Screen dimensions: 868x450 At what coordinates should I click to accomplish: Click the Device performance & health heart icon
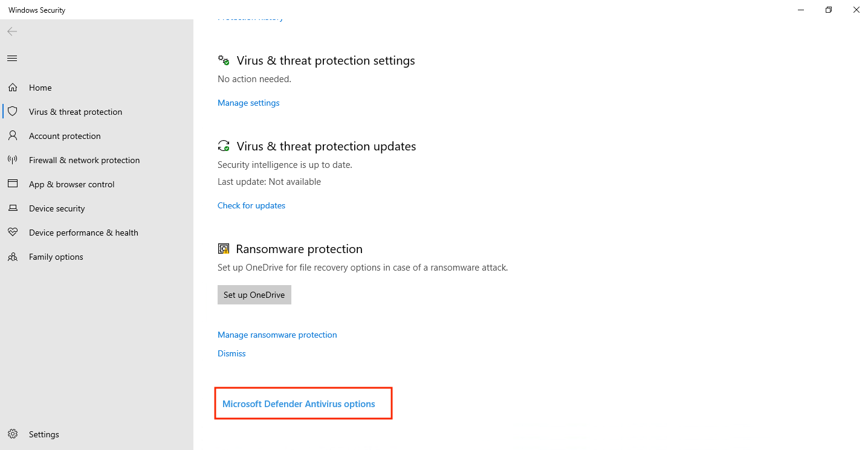click(x=13, y=232)
